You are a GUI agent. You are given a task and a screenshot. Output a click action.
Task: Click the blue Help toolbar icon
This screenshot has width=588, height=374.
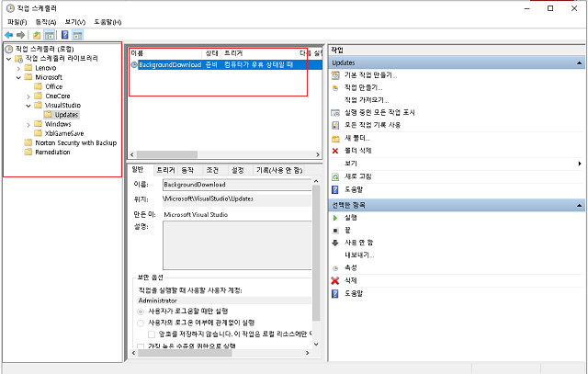click(x=65, y=35)
